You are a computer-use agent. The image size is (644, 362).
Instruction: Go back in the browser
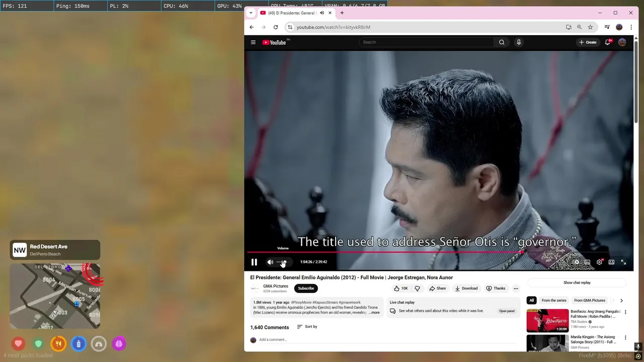point(252,27)
